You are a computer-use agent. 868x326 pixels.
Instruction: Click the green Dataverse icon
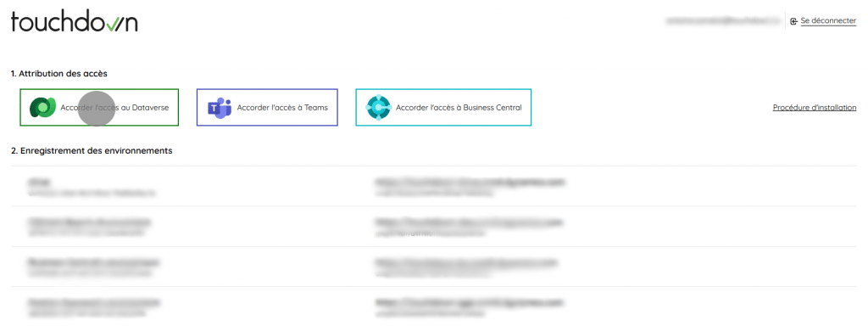(x=42, y=107)
